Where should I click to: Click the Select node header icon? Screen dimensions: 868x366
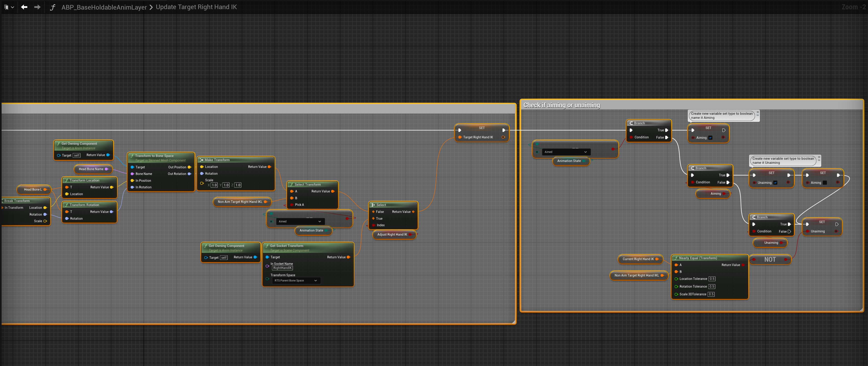[x=373, y=205]
